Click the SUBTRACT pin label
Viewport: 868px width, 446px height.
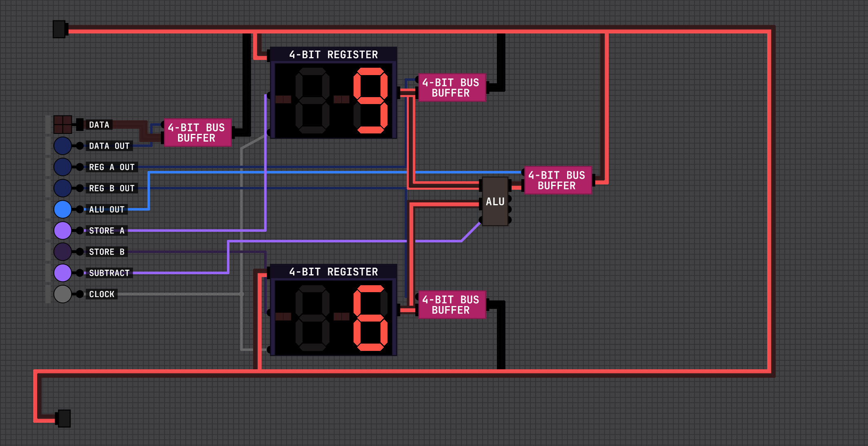tap(109, 273)
